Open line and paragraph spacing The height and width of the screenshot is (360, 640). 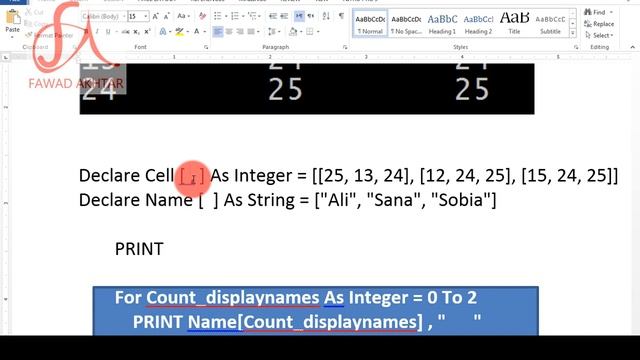point(271,31)
